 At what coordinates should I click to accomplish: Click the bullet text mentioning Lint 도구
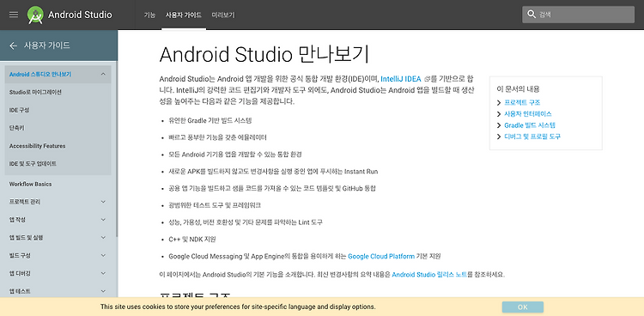246,222
